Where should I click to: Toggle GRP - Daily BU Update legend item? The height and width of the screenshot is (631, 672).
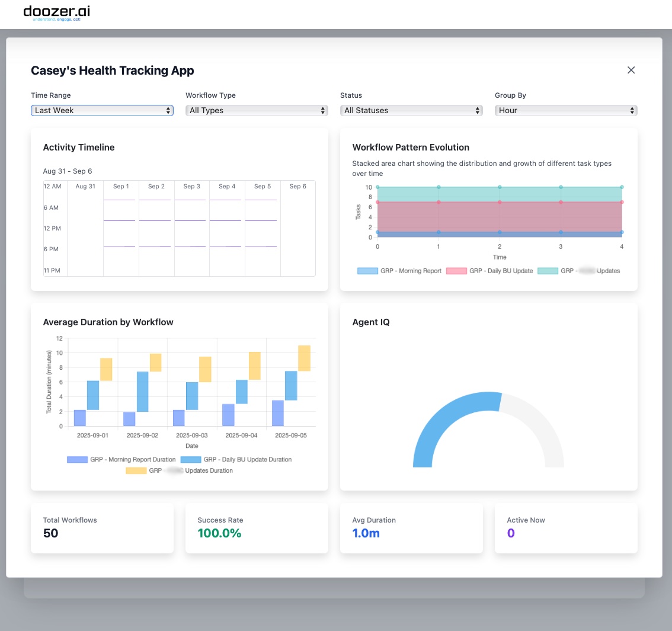click(489, 271)
